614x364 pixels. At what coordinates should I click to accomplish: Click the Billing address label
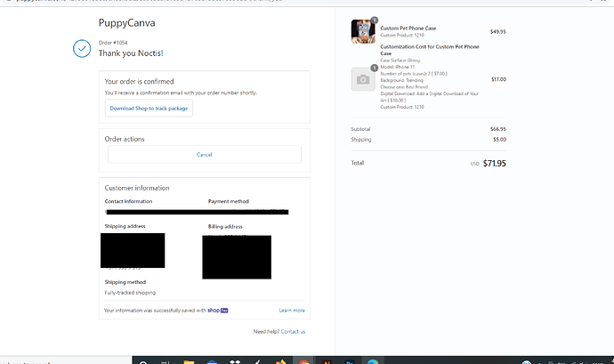tap(225, 226)
